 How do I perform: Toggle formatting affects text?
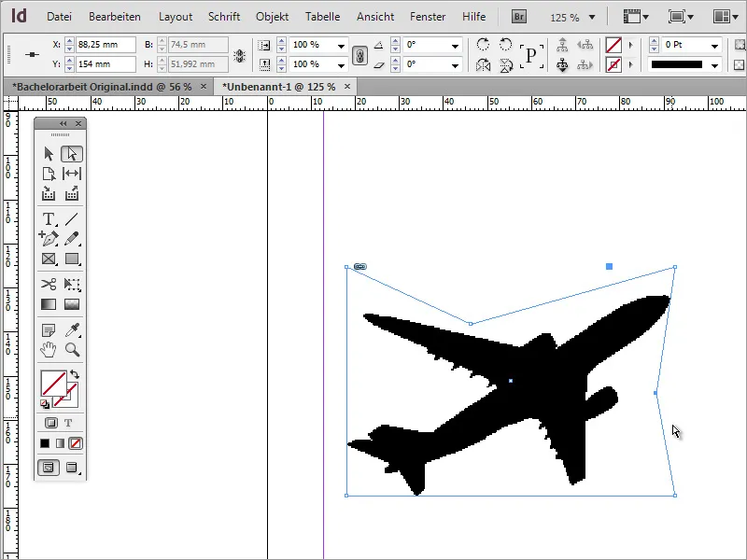pos(68,423)
